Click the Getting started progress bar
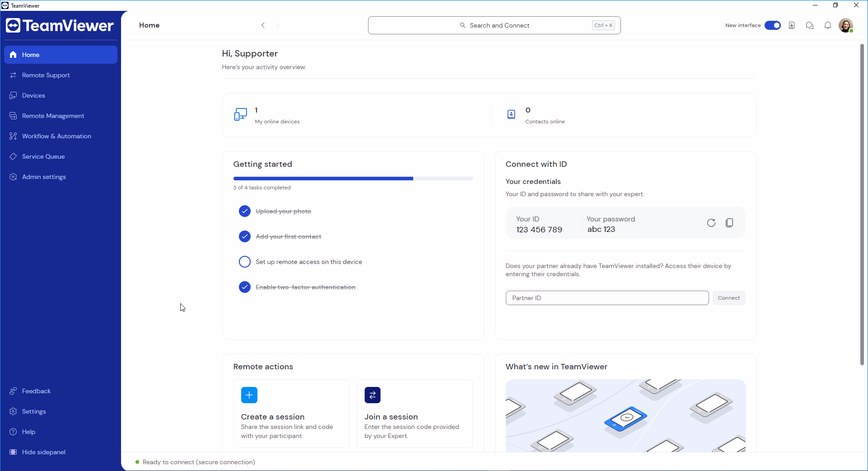This screenshot has width=868, height=471. click(353, 179)
